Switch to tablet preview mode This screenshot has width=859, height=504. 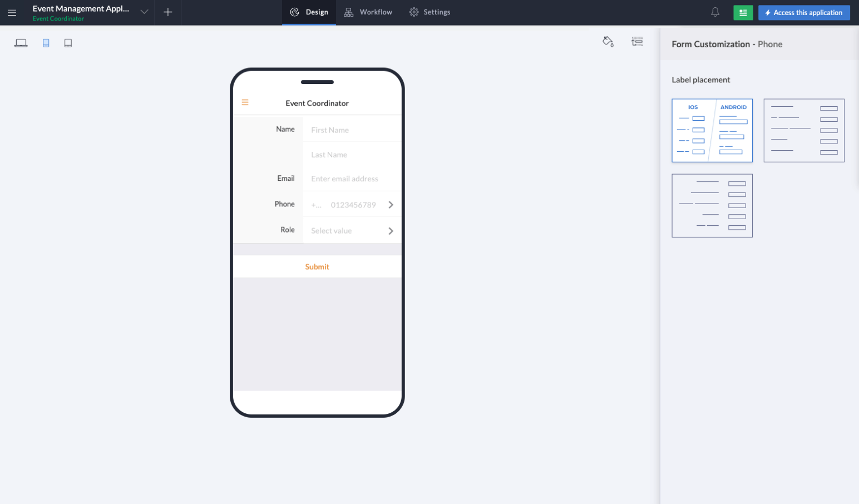point(68,42)
